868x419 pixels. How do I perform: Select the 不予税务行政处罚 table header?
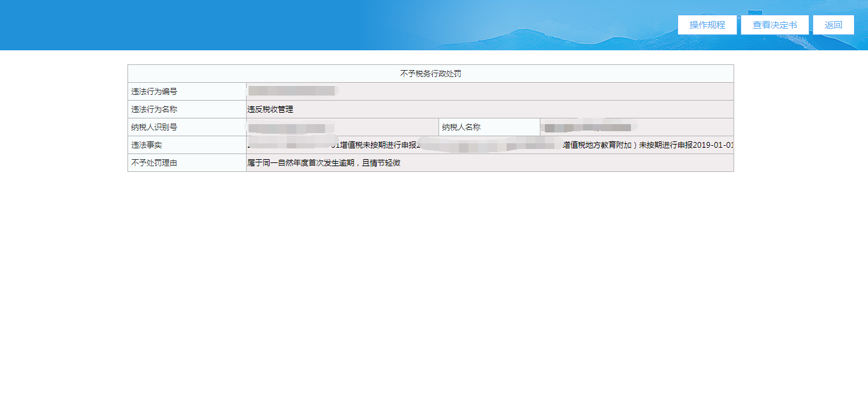click(x=430, y=74)
